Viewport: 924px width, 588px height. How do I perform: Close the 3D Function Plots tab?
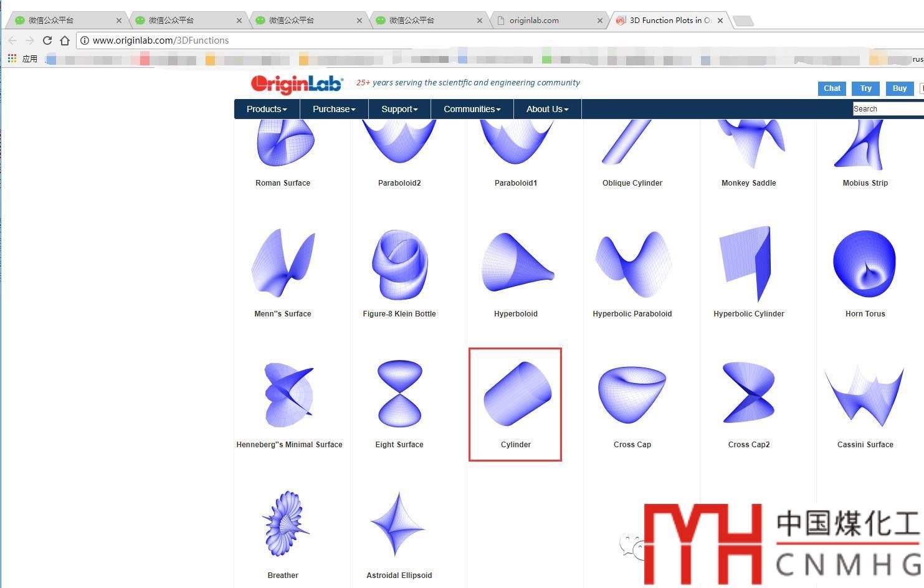tap(720, 21)
